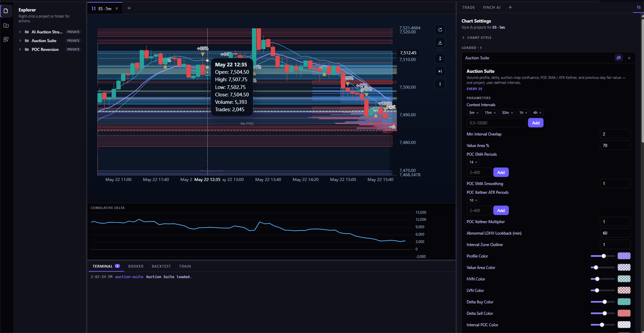644x333 pixels.
Task: Edit the Value Area % field
Action: coord(615,146)
